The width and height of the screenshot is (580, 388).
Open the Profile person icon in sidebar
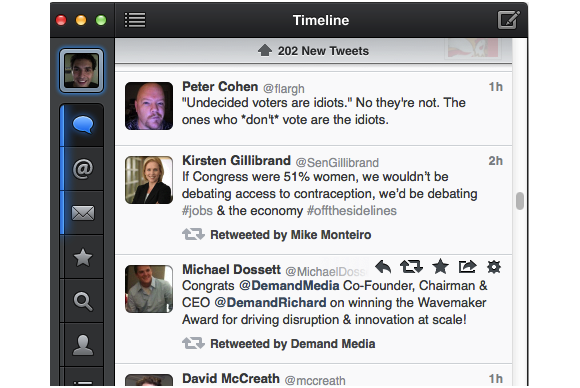pyautogui.click(x=83, y=345)
